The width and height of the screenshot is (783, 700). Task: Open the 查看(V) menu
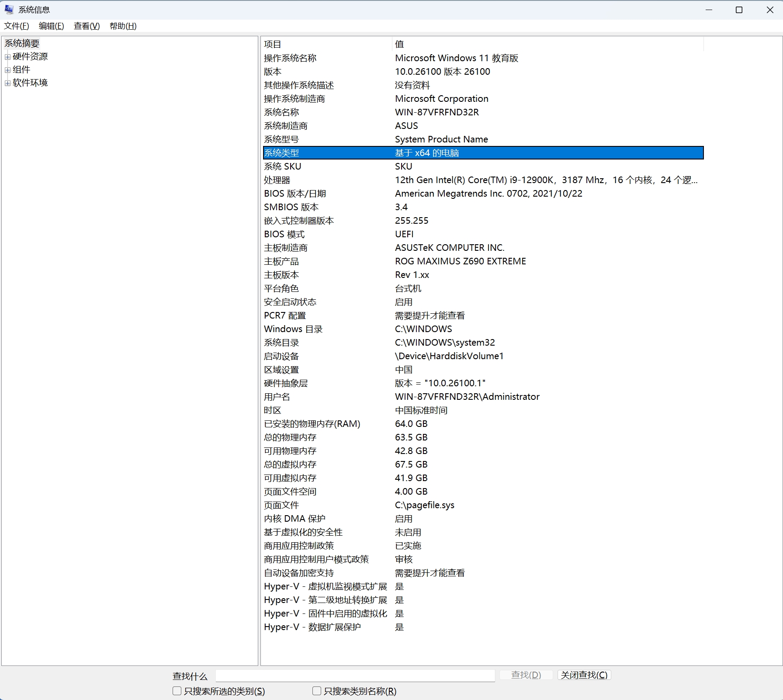(87, 26)
